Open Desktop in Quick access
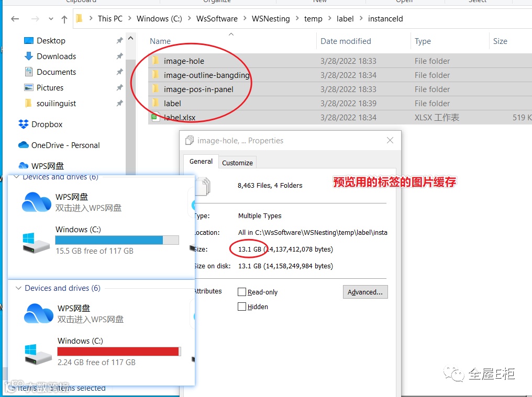This screenshot has height=397, width=532. point(51,41)
